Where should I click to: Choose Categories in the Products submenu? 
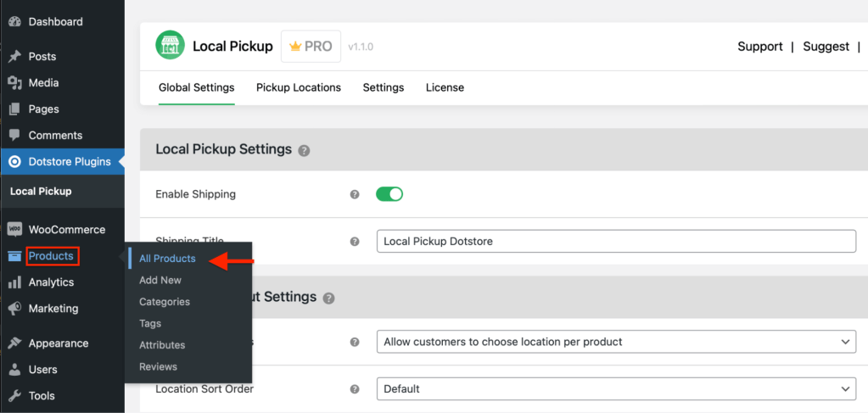coord(165,302)
